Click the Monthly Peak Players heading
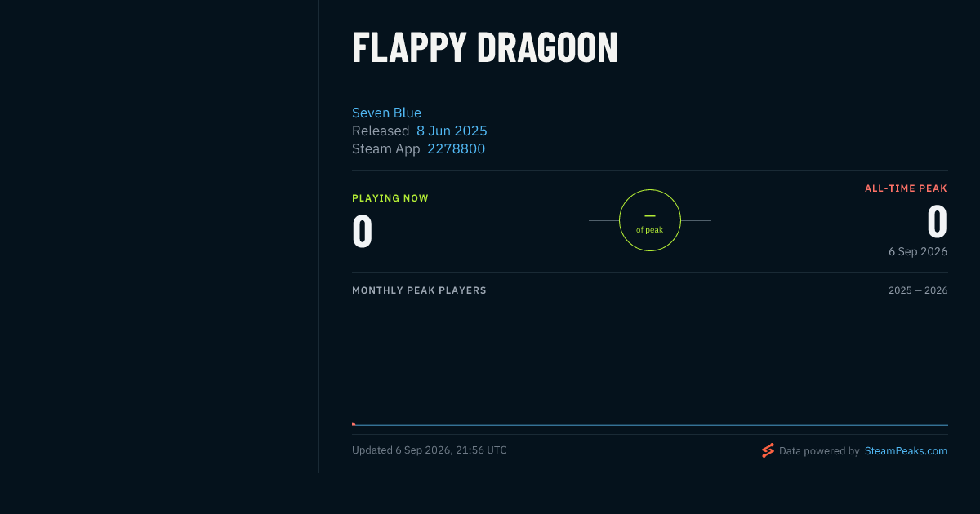This screenshot has height=514, width=980. 419,290
